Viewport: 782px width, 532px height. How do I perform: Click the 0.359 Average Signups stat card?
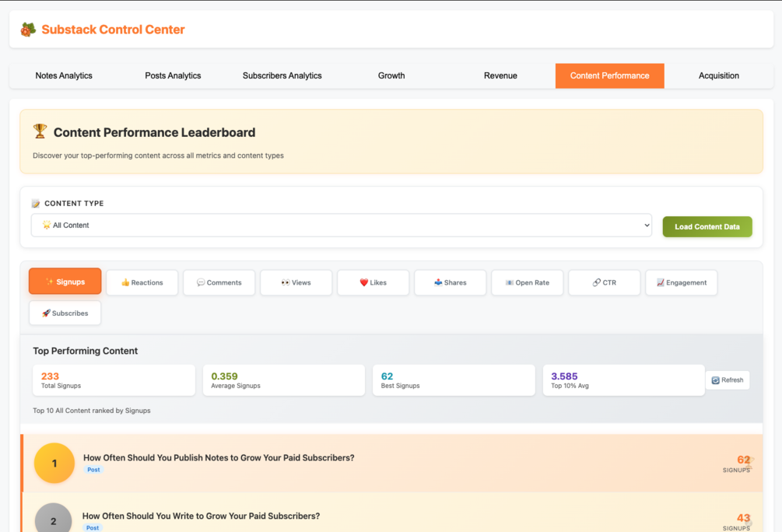pyautogui.click(x=284, y=380)
